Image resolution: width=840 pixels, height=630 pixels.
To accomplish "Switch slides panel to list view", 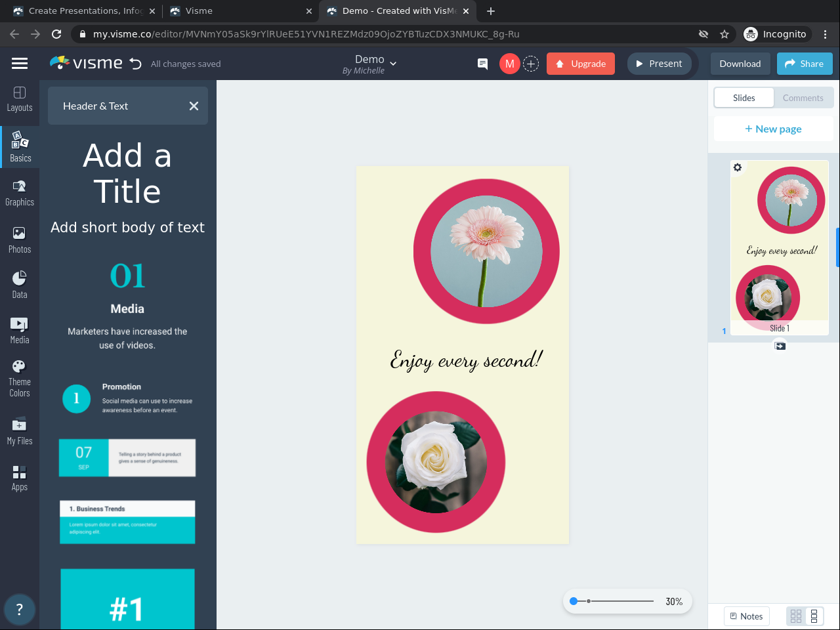I will click(814, 616).
